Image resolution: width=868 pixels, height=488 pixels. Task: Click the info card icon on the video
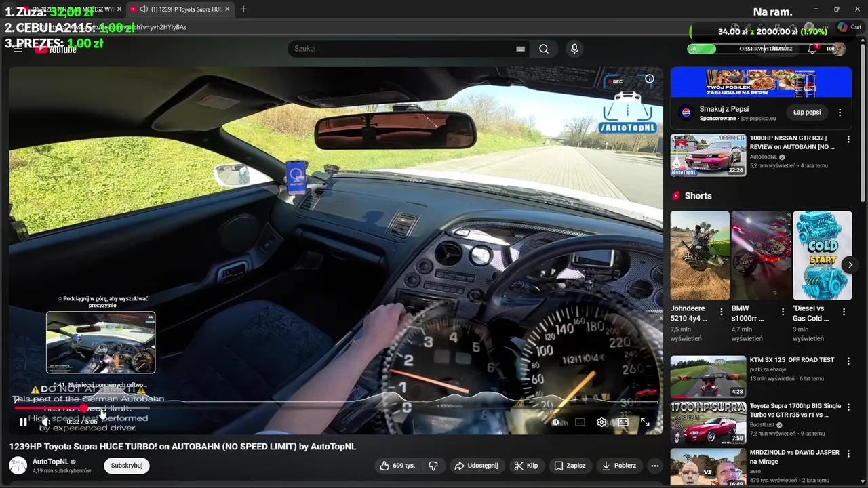pyautogui.click(x=649, y=79)
